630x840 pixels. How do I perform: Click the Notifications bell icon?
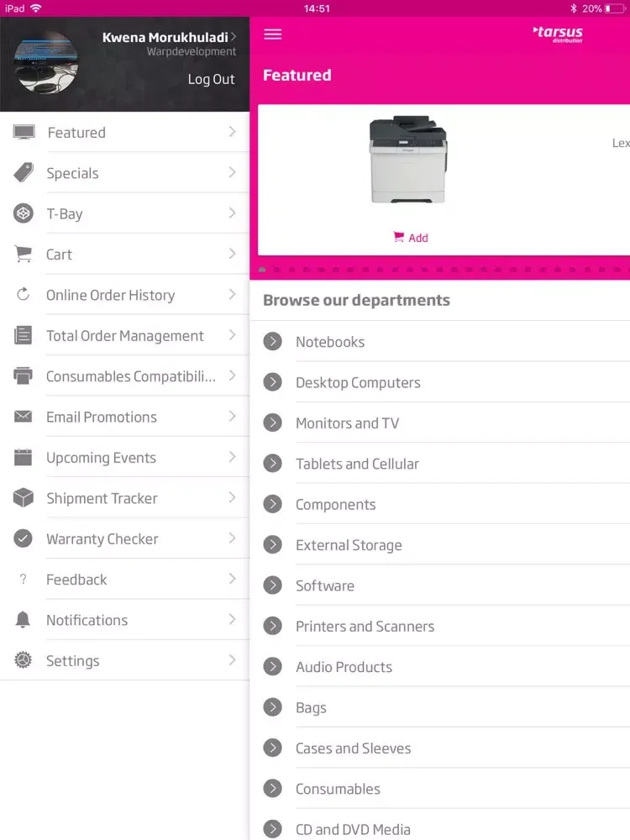tap(24, 620)
